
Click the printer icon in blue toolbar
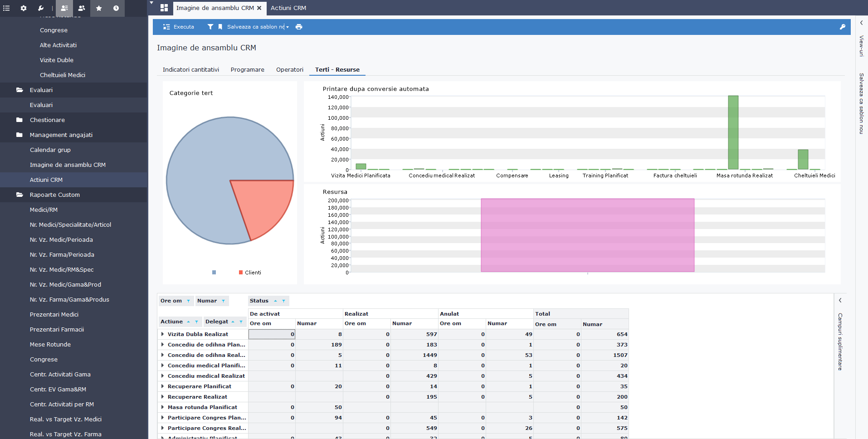(x=299, y=27)
